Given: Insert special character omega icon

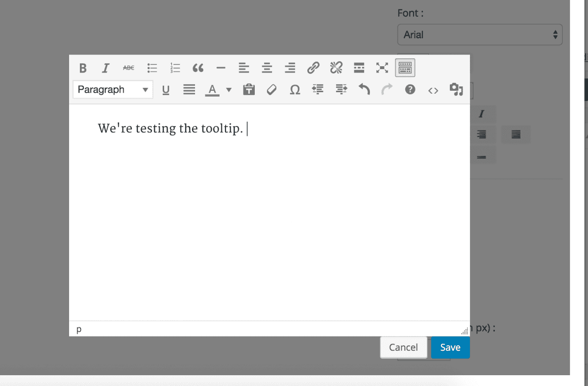Looking at the screenshot, I should 295,90.
